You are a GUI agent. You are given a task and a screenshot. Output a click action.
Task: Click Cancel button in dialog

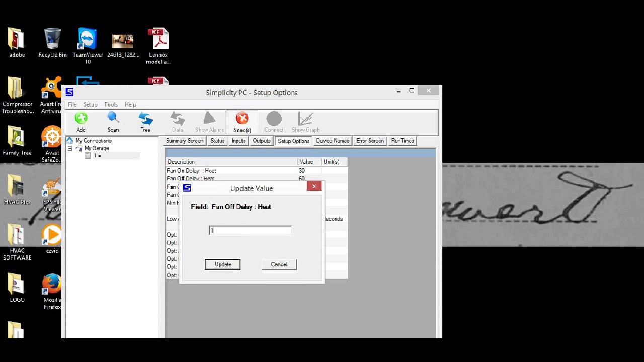[x=279, y=264]
